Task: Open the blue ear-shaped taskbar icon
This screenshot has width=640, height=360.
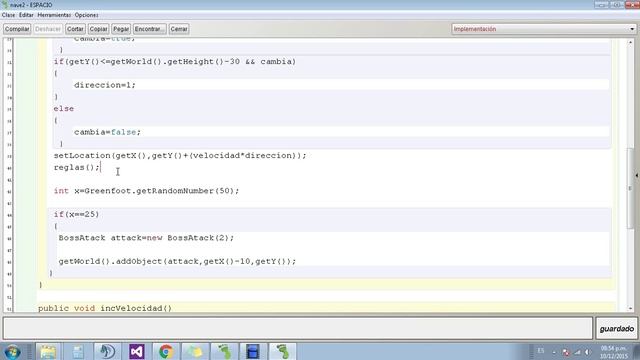Action: pos(107,351)
